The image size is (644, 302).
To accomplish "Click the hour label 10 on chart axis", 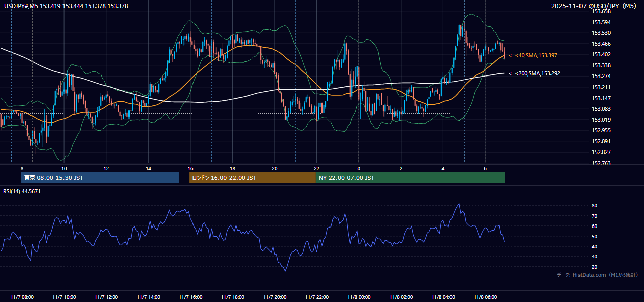I will (64, 168).
